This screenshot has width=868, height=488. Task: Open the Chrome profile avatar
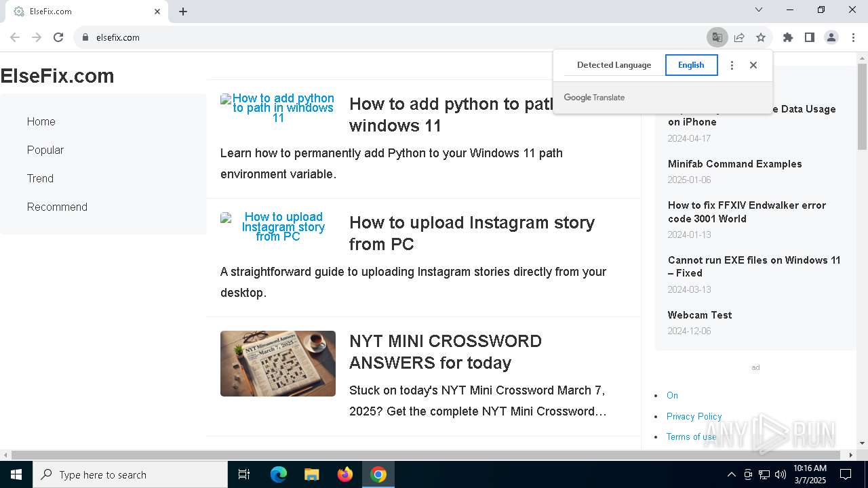(x=831, y=37)
